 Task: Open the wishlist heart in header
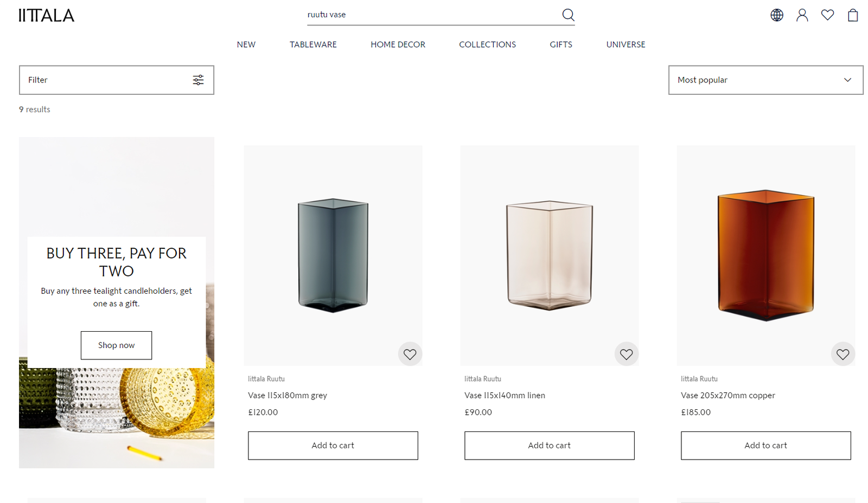click(827, 15)
